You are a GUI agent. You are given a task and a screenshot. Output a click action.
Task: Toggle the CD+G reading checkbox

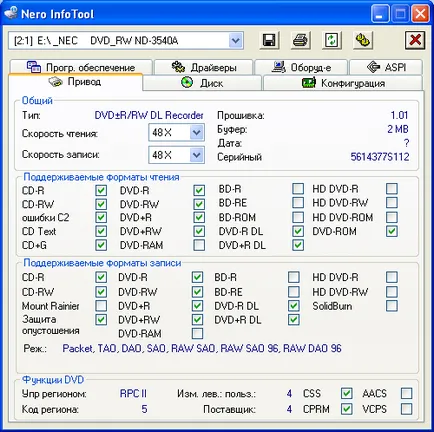[x=101, y=245]
